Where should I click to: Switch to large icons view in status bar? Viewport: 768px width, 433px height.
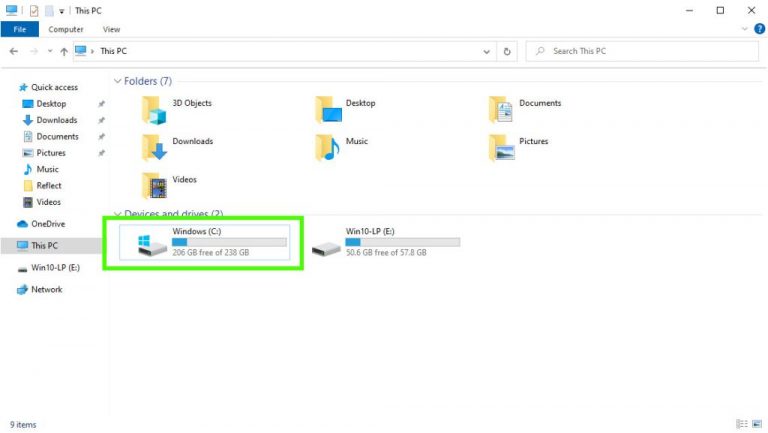tap(757, 424)
